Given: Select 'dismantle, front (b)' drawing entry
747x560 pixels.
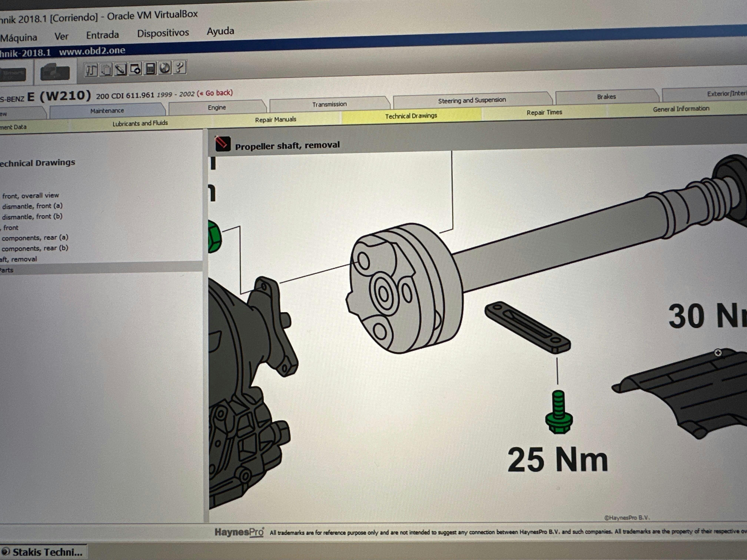Looking at the screenshot, I should (x=32, y=216).
